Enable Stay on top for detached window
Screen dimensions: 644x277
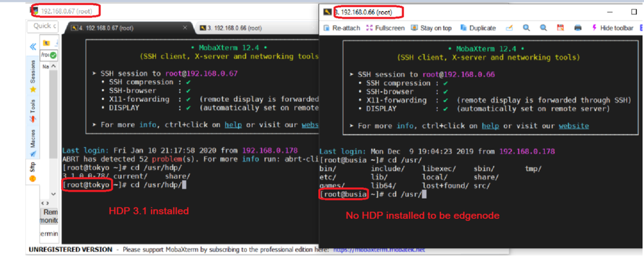[x=431, y=28]
